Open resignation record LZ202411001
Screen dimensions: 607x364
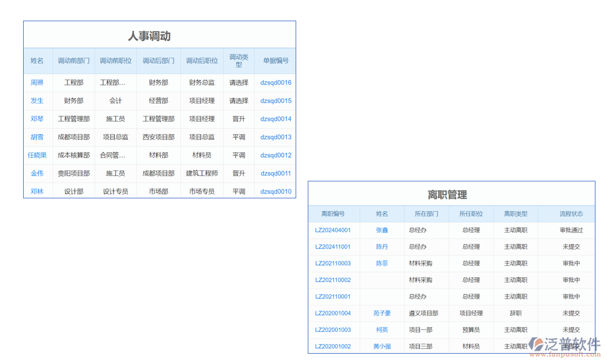pos(333,247)
